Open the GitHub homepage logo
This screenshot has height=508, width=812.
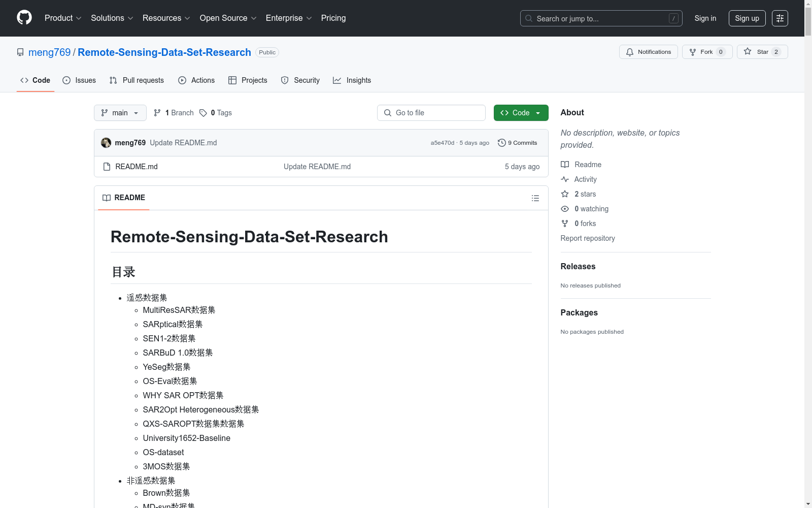click(x=24, y=18)
